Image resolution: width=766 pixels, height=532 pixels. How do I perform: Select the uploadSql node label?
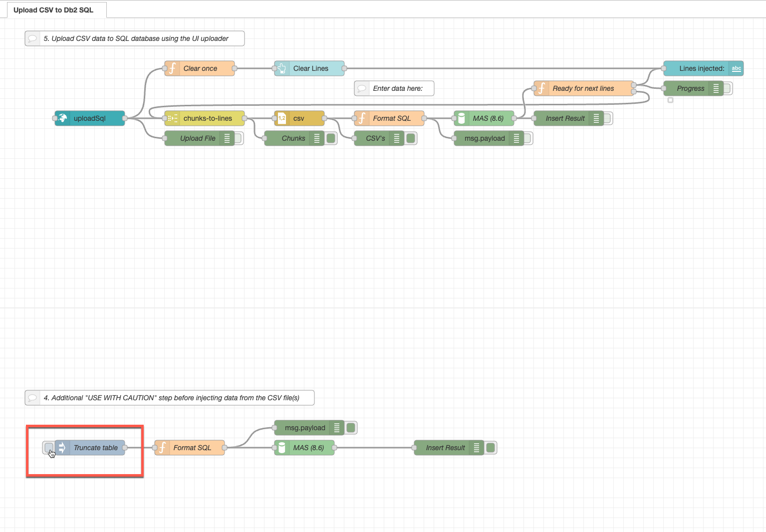click(90, 118)
